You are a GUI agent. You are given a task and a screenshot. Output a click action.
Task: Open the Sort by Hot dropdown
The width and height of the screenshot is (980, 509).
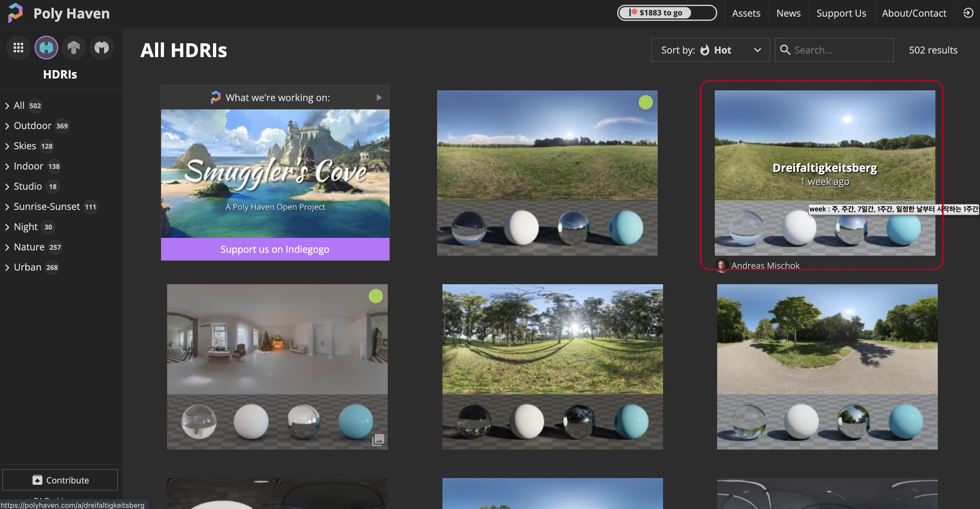click(710, 50)
